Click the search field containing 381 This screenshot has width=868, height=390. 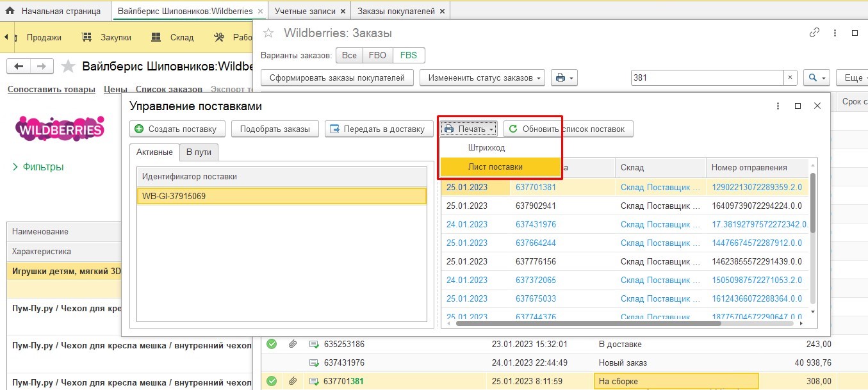click(708, 77)
